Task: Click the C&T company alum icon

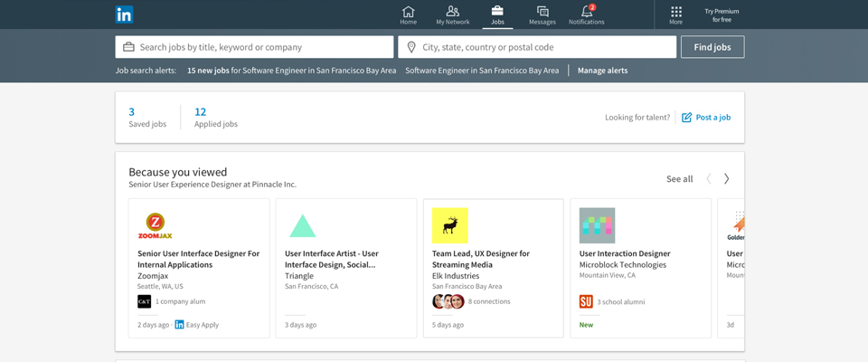Action: pos(144,301)
